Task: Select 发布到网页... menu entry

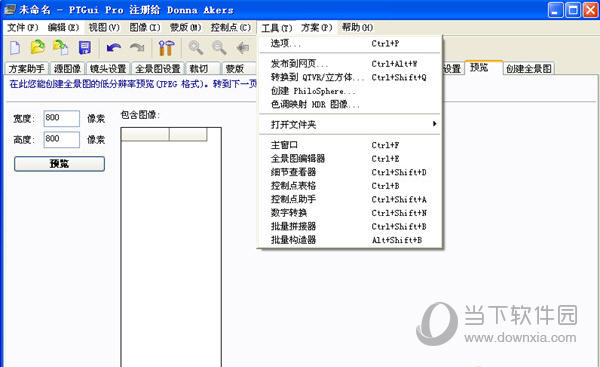Action: point(350,64)
